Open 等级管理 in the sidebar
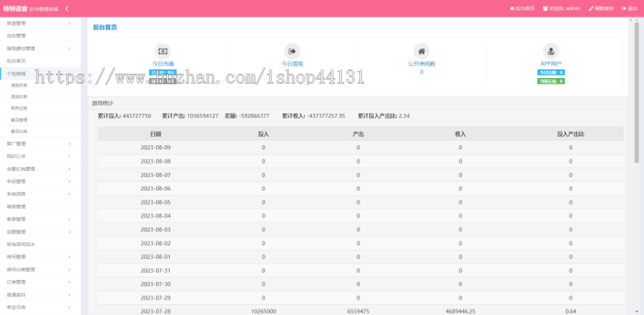Screen dimensions: 644x315 tap(16, 207)
